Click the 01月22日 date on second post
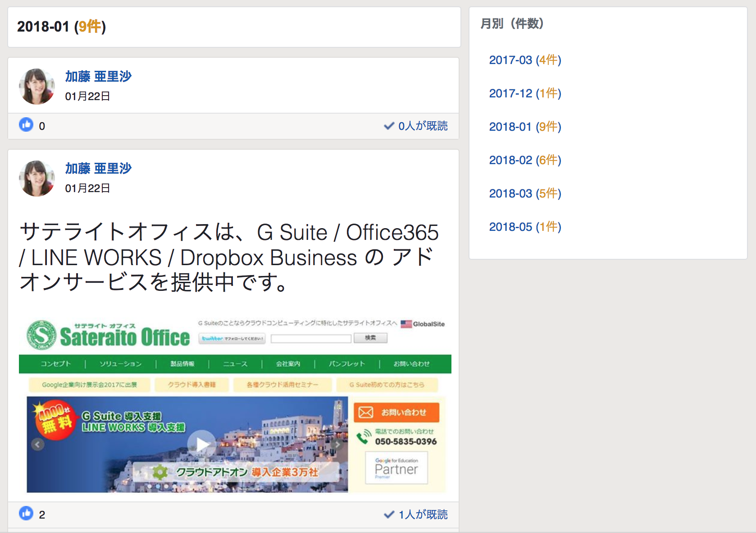 [x=87, y=188]
